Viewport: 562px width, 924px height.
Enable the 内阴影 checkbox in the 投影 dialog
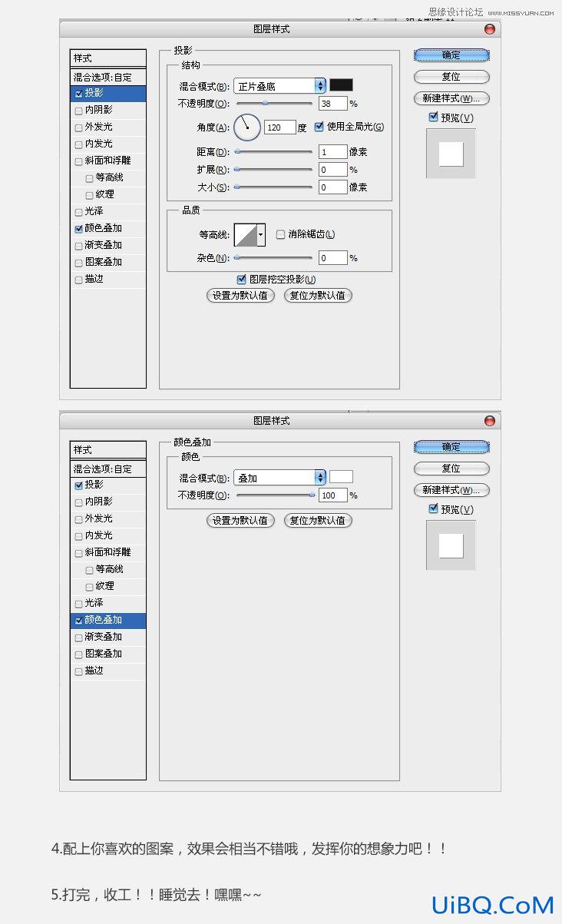[78, 110]
